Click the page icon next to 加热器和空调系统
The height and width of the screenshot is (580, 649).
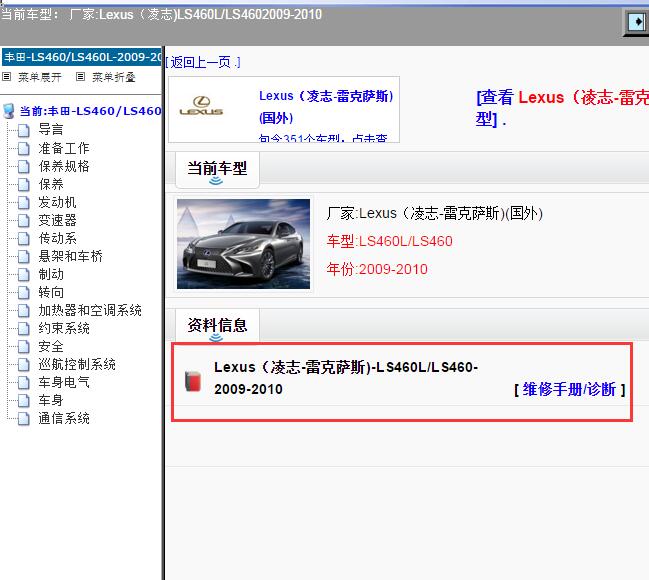[24, 310]
